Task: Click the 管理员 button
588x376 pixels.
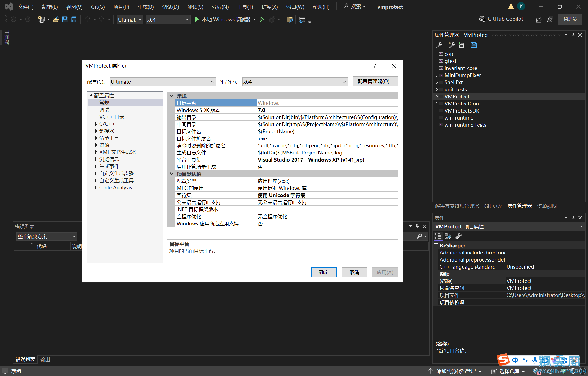Action: [x=570, y=19]
